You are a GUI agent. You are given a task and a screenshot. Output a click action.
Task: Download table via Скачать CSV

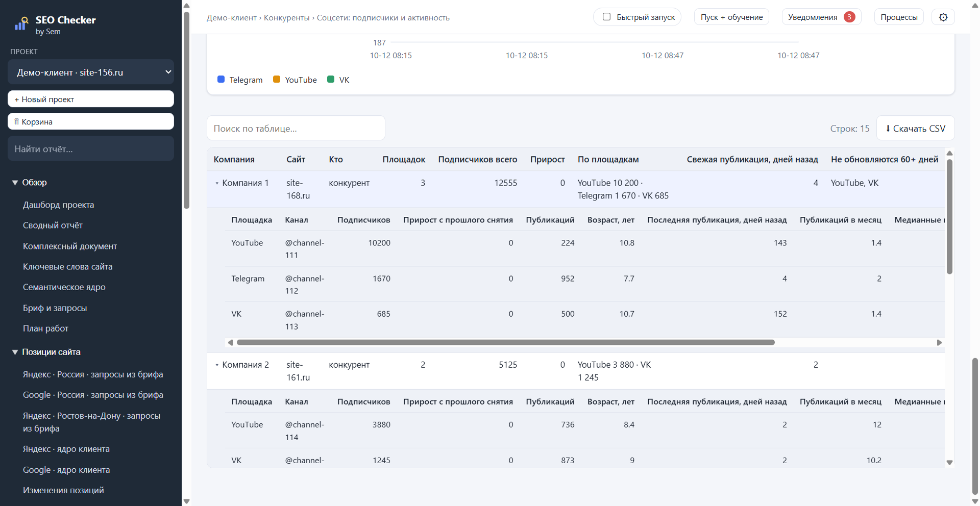pyautogui.click(x=915, y=129)
